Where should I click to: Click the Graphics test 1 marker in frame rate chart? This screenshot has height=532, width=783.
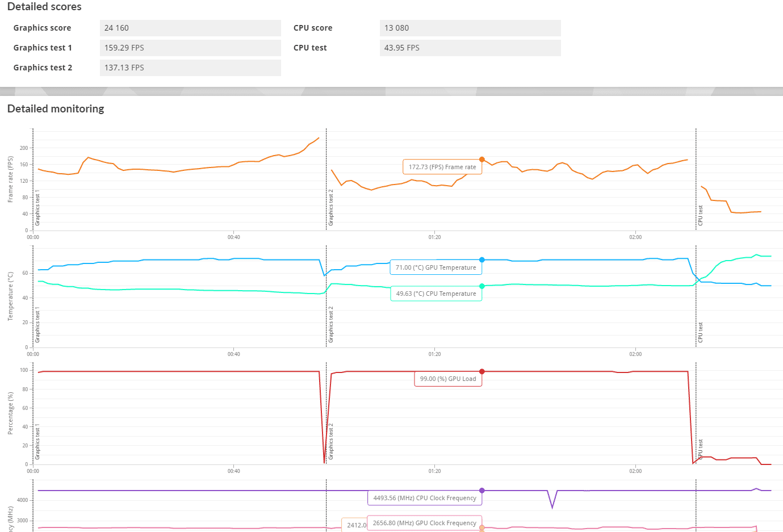pyautogui.click(x=37, y=208)
